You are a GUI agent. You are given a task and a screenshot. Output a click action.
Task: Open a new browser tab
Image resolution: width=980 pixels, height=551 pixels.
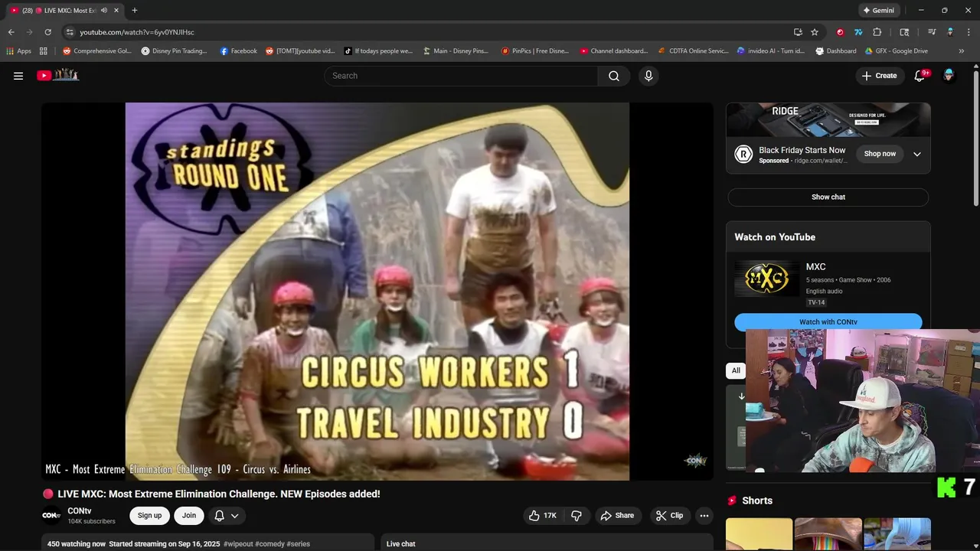134,10
